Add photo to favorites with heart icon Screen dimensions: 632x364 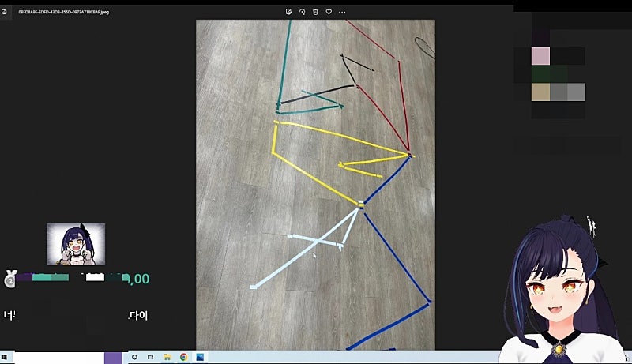[x=329, y=12]
